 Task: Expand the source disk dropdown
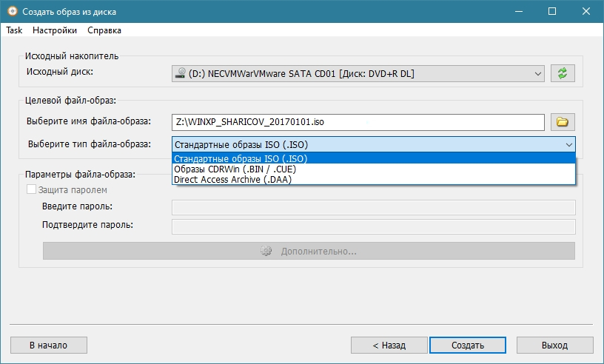[537, 73]
